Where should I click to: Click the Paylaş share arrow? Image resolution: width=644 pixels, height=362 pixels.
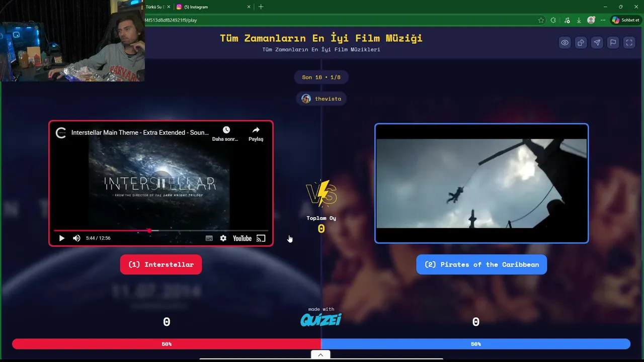256,130
